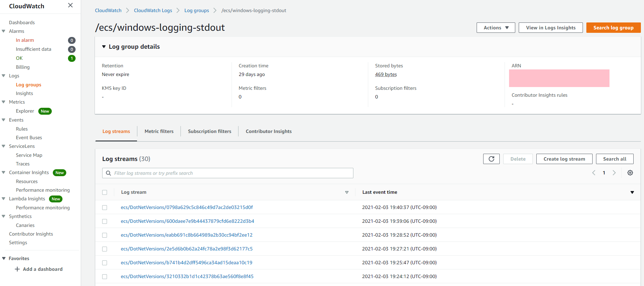Open log stream ending cfd6e8222d3b4
Viewport: 644px width, 286px height.
(x=187, y=221)
